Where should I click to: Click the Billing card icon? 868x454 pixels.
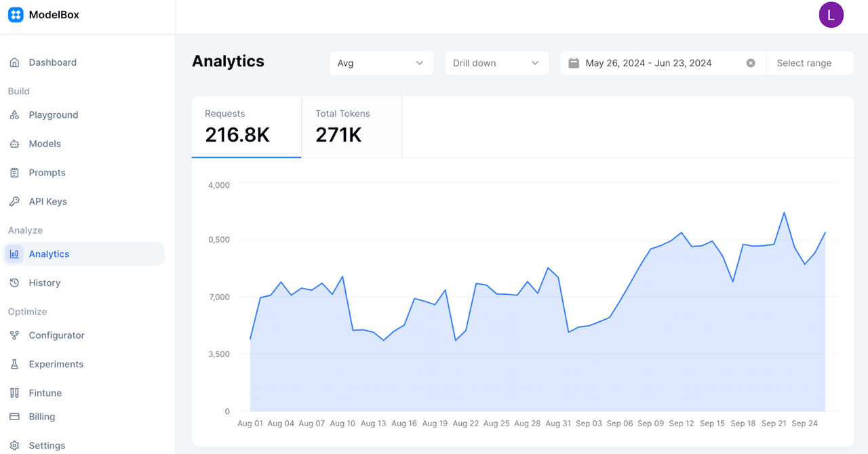tap(14, 417)
